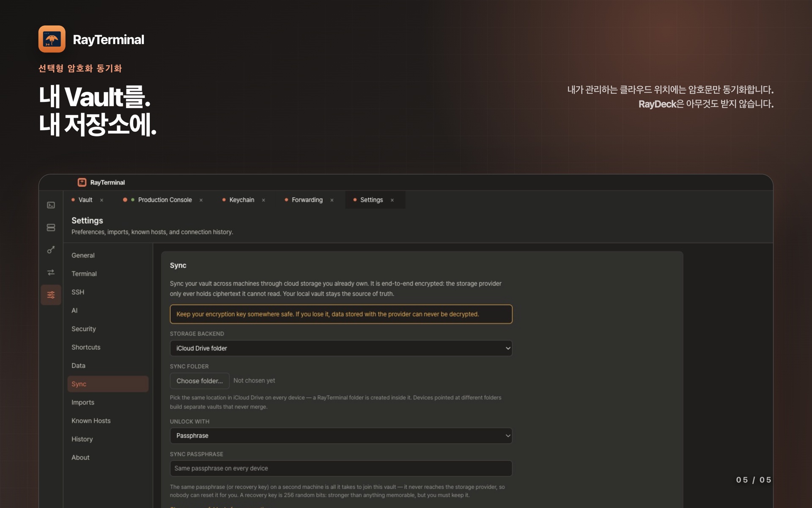The image size is (812, 508).
Task: Open General settings section
Action: [x=108, y=255]
